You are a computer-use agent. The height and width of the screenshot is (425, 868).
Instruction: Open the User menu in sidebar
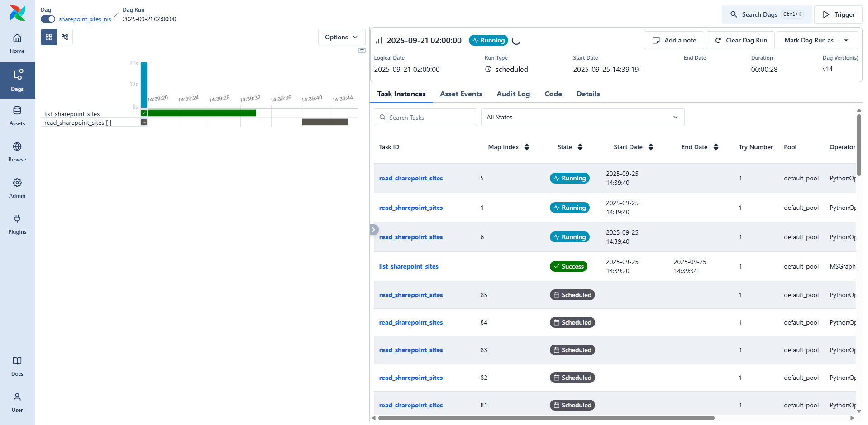(17, 403)
